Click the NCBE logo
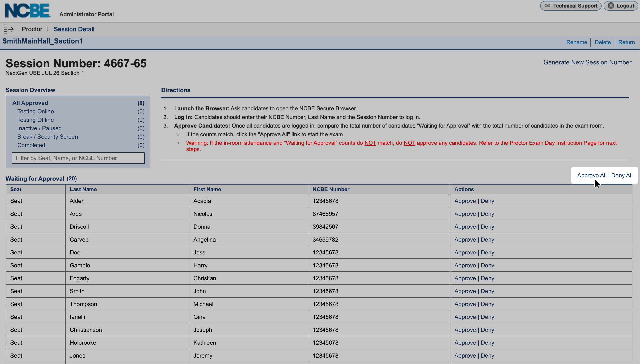The image size is (640, 364). tap(28, 10)
